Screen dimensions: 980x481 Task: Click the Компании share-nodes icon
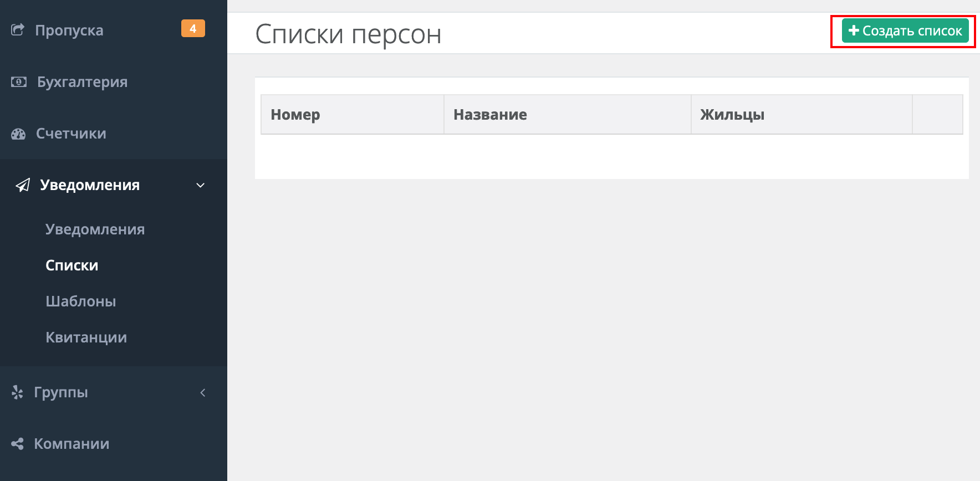click(17, 444)
